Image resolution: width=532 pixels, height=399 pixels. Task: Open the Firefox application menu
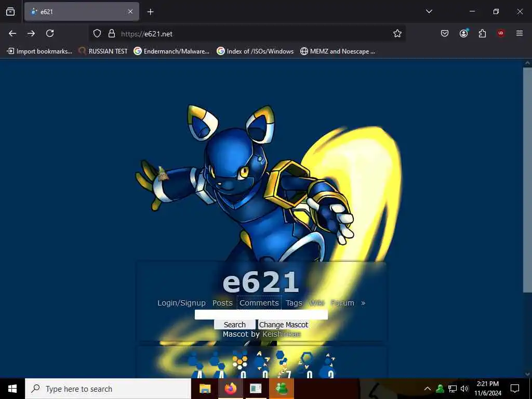[520, 33]
